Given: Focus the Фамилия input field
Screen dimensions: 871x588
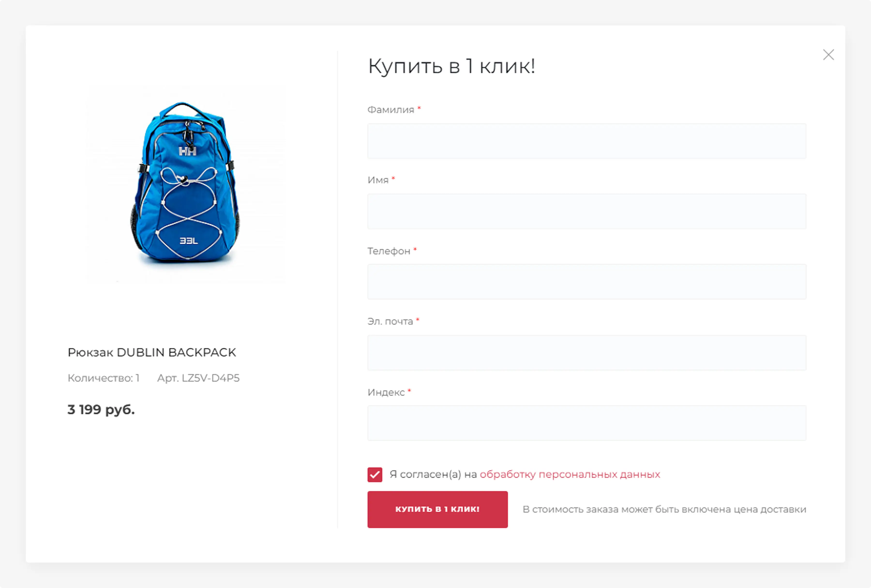Looking at the screenshot, I should pyautogui.click(x=586, y=141).
